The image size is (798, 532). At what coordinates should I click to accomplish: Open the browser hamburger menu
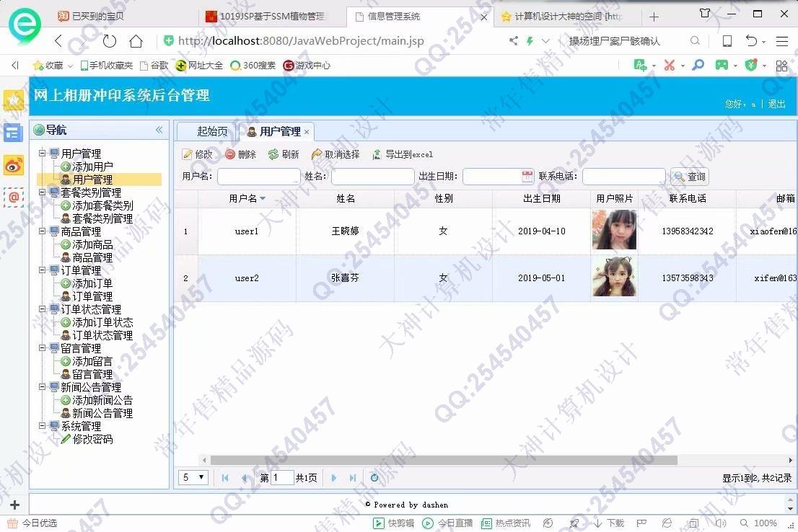[x=782, y=41]
